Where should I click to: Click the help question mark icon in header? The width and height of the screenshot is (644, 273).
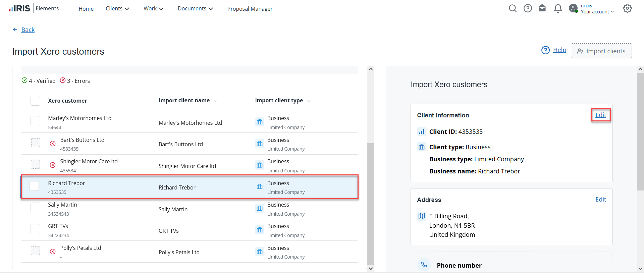pos(528,8)
